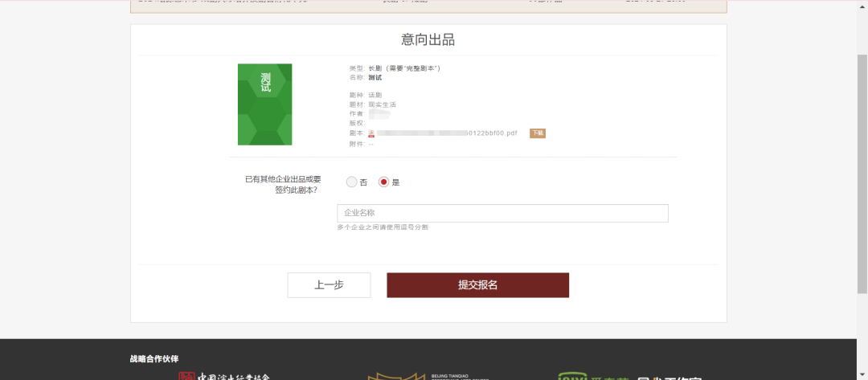Click the 企业名称 input field
868x380 pixels.
click(502, 213)
